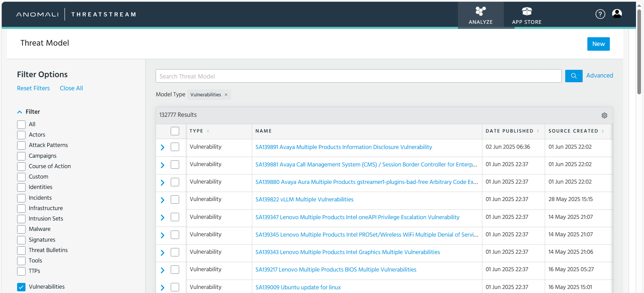Open SA139347 Lenovo oneAPI Privilege Escalation
The height and width of the screenshot is (293, 644).
click(x=357, y=217)
